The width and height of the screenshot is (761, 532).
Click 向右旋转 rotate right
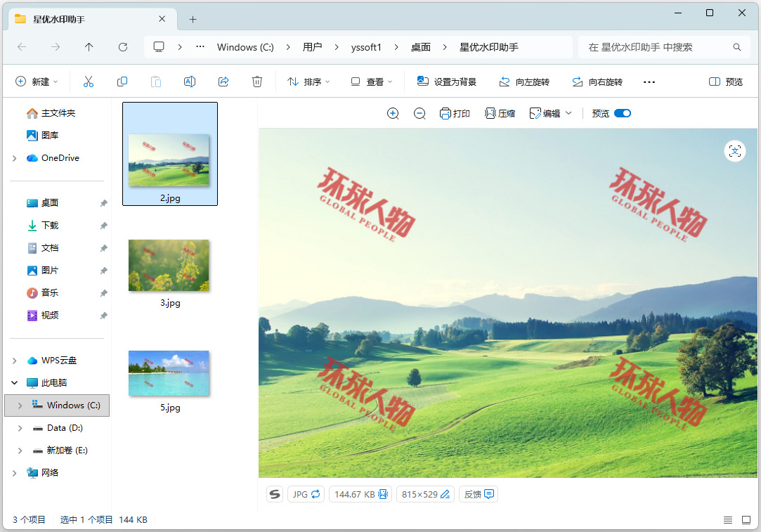pyautogui.click(x=597, y=82)
